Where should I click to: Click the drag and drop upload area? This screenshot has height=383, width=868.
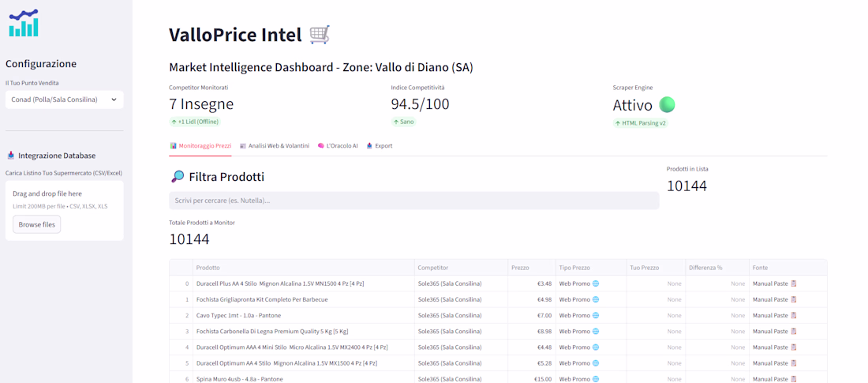coord(64,211)
